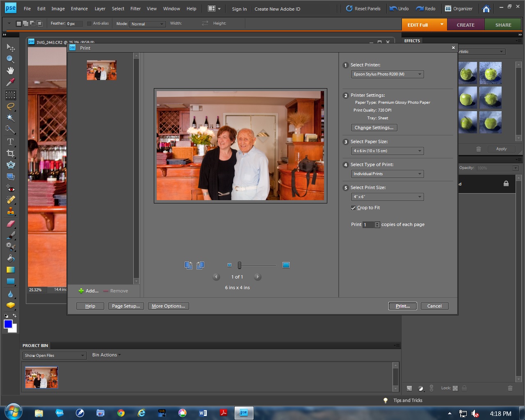This screenshot has width=525, height=420.
Task: Select the Hand tool
Action: pyautogui.click(x=10, y=71)
